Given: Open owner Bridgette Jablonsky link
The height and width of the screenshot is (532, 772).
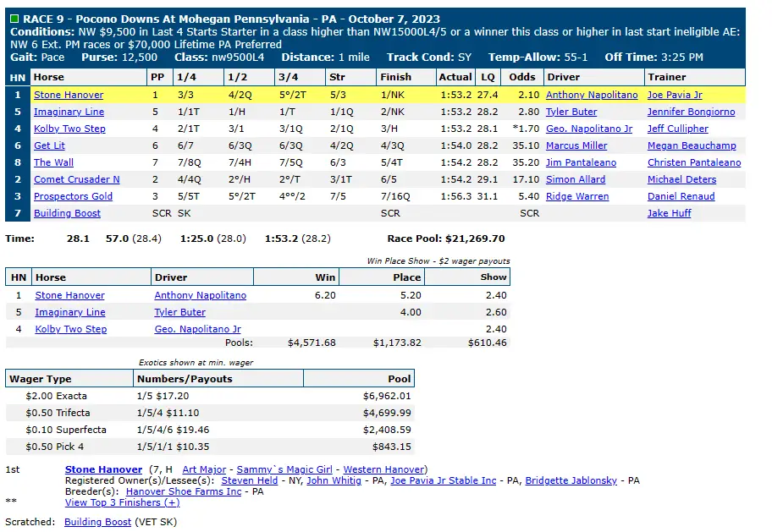Looking at the screenshot, I should (x=571, y=480).
